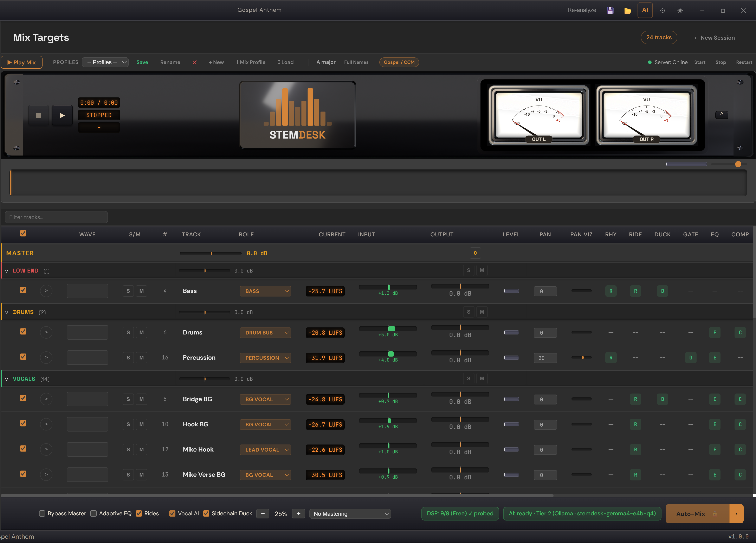Solo the VOCALS group

click(x=468, y=378)
